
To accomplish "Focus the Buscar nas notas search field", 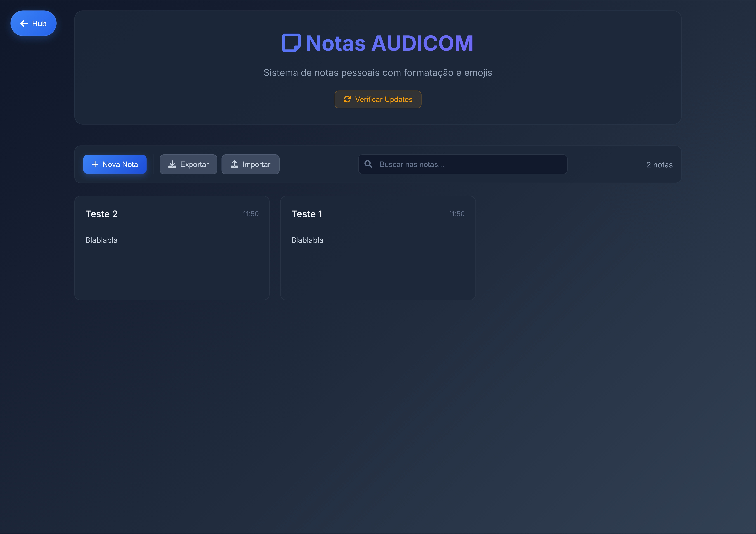I will pos(468,164).
